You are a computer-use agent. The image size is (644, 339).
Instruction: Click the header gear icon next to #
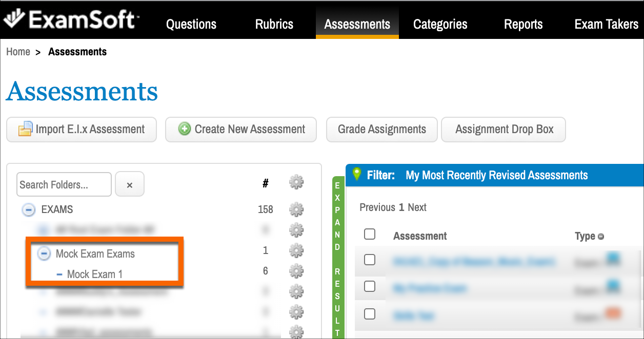(x=296, y=182)
